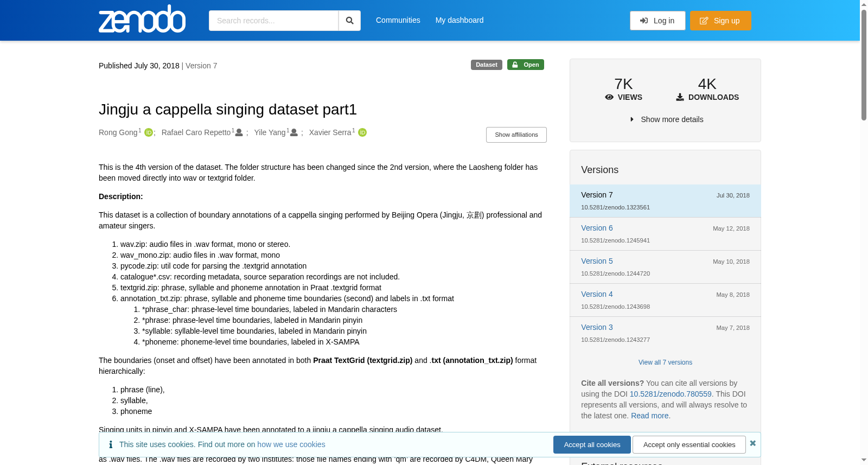868x465 pixels.
Task: Open Communities page
Action: pos(398,20)
